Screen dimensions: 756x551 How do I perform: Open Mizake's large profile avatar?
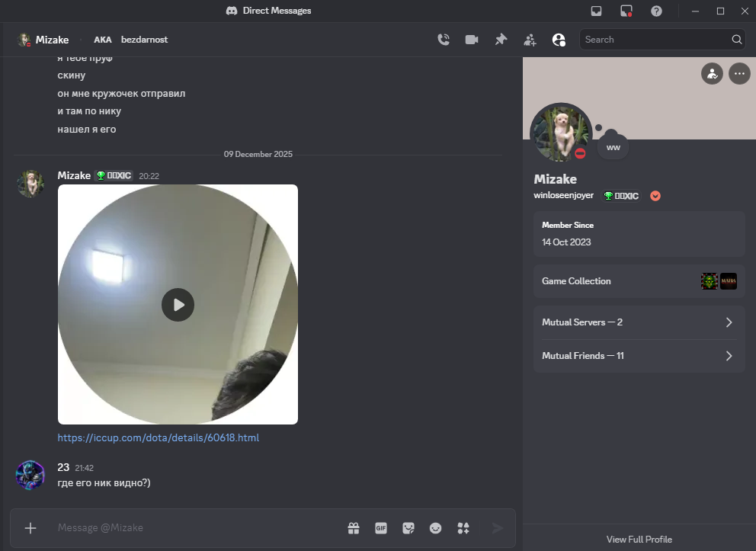[x=561, y=133]
